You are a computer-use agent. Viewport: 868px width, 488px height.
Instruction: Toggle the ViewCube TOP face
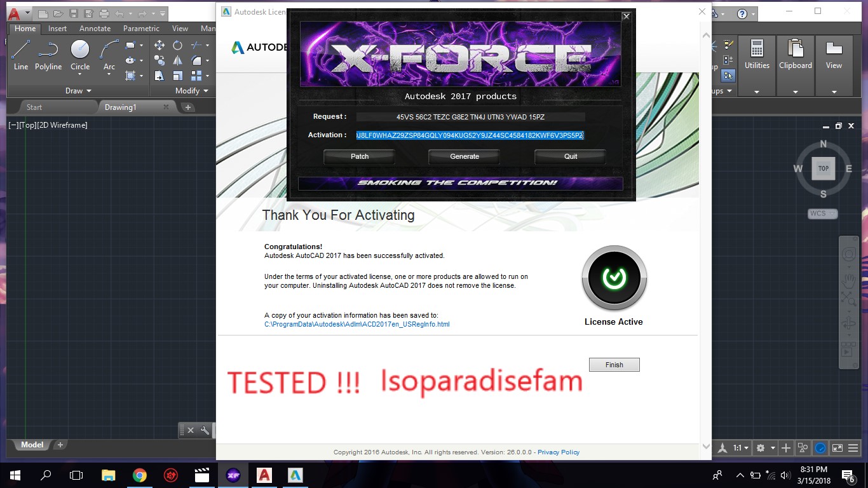tap(824, 168)
